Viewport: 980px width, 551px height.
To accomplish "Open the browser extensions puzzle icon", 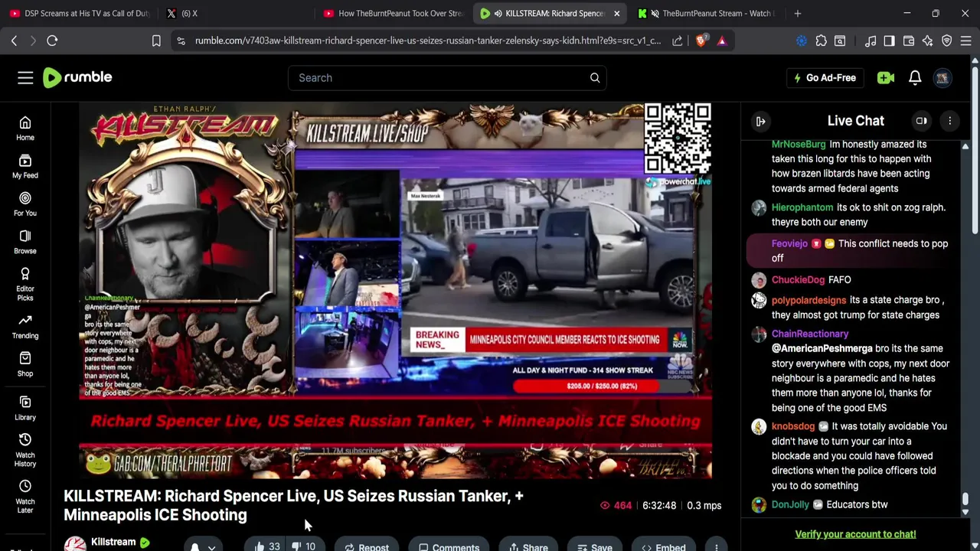I will tap(822, 41).
